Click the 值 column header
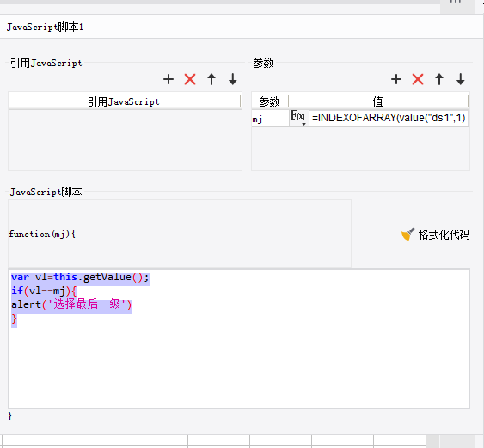This screenshot has height=448, width=484. coord(378,101)
